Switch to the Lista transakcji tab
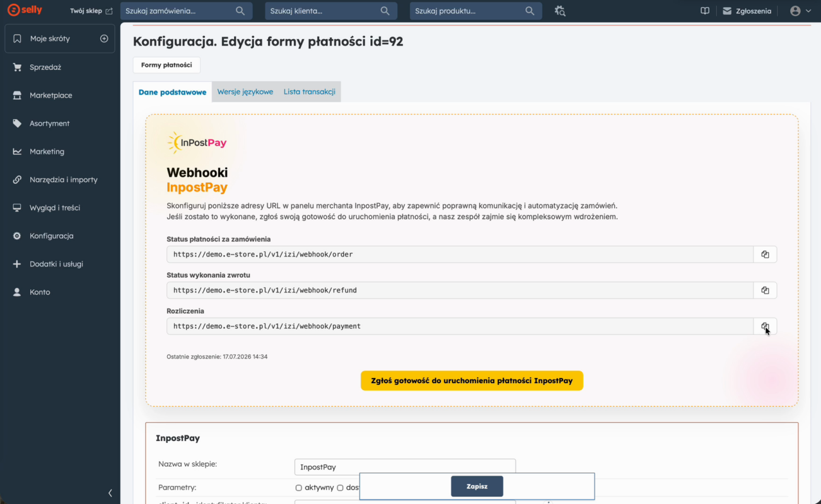Image resolution: width=821 pixels, height=504 pixels. (x=310, y=91)
